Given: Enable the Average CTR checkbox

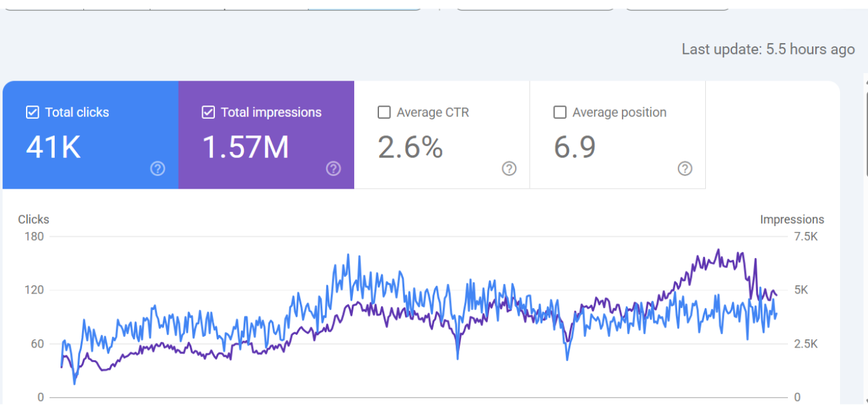Looking at the screenshot, I should (384, 112).
